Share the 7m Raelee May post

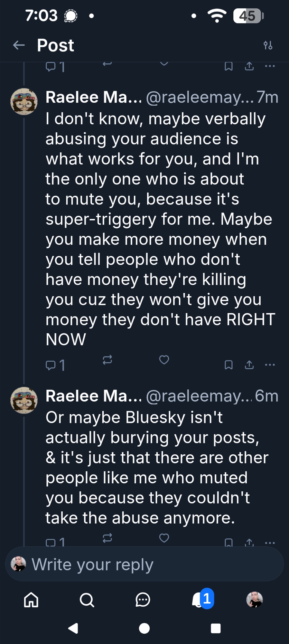(x=249, y=365)
